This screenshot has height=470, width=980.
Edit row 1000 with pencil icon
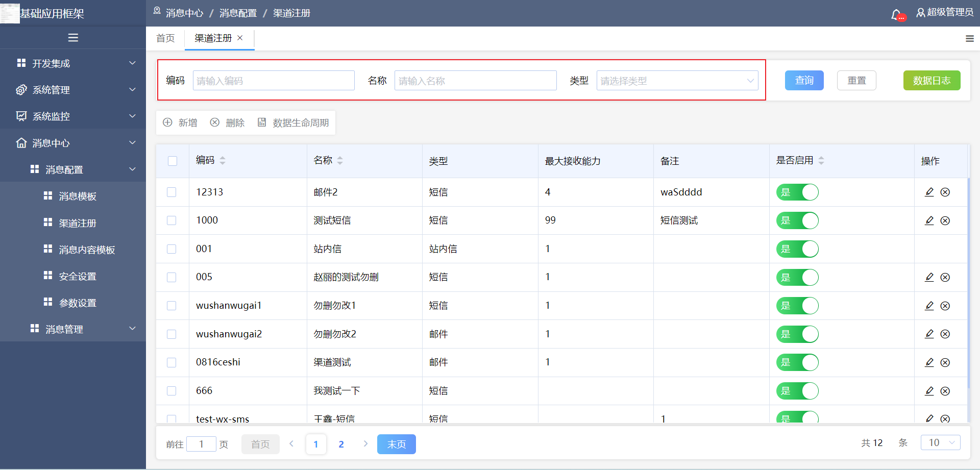click(x=929, y=220)
